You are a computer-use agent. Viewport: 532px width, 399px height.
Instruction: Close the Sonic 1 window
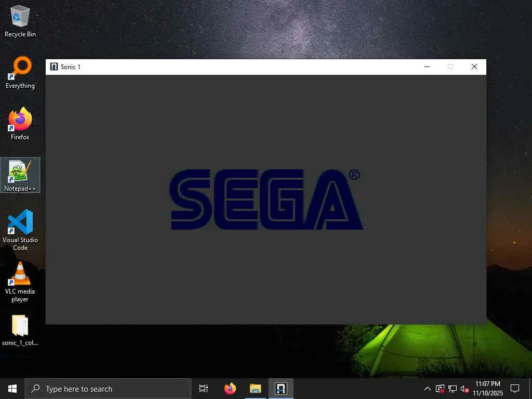[474, 66]
